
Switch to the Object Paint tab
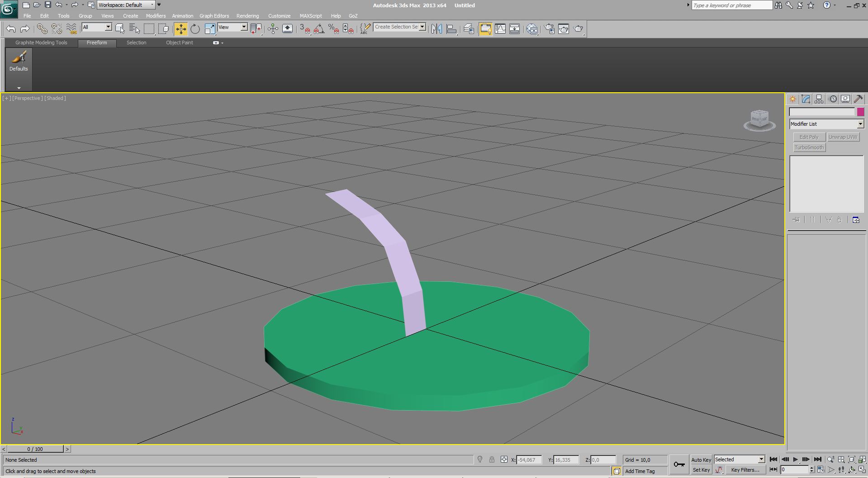[179, 43]
